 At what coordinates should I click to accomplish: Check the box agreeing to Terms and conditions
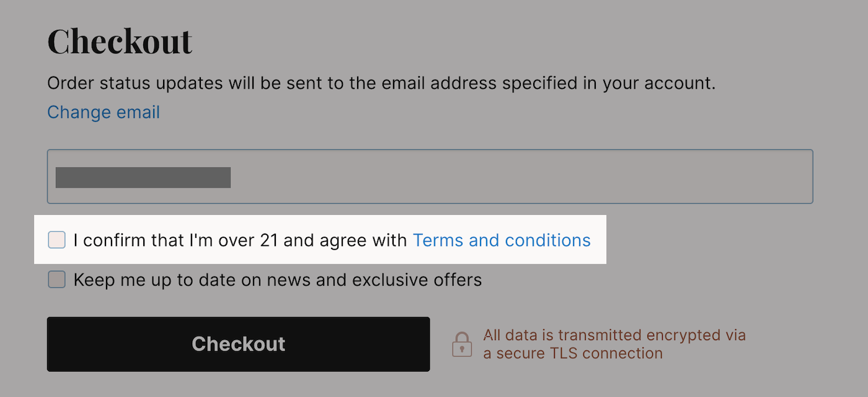[56, 240]
